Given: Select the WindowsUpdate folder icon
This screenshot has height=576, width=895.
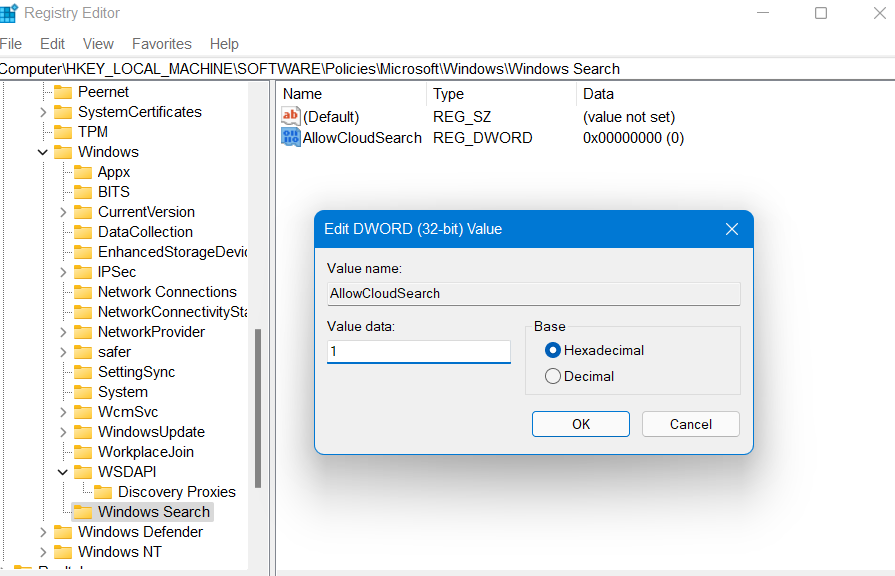Looking at the screenshot, I should (x=83, y=432).
